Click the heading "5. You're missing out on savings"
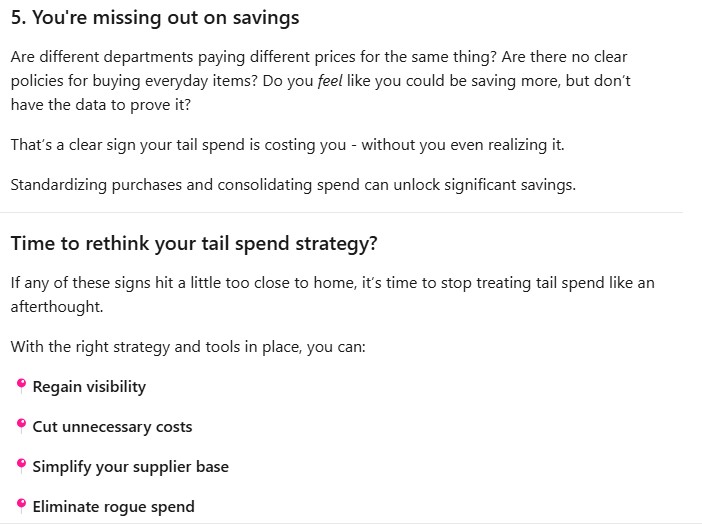 pyautogui.click(x=155, y=18)
